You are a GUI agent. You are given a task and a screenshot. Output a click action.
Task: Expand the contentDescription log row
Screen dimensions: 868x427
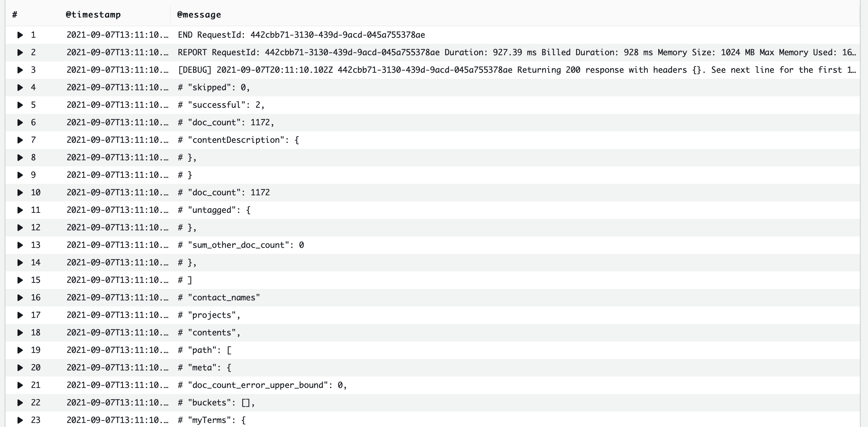point(20,140)
